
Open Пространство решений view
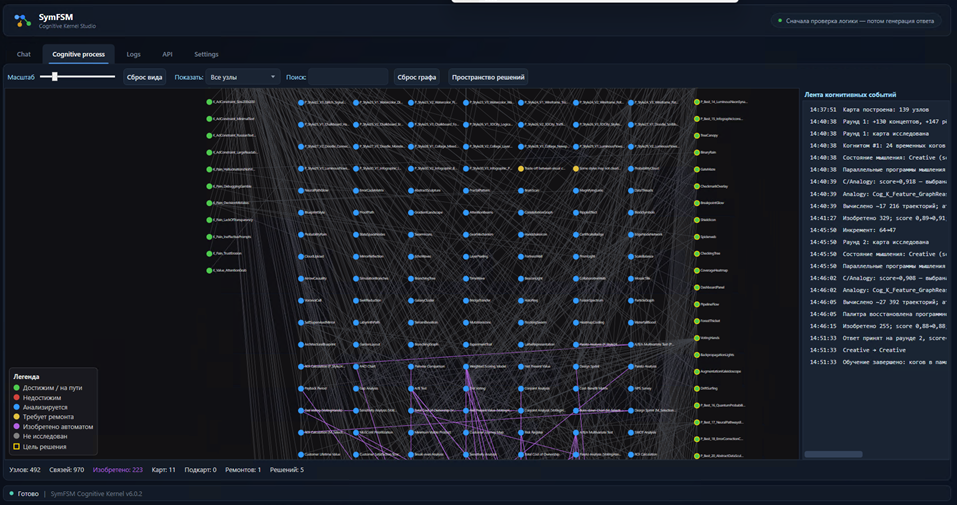pos(488,77)
